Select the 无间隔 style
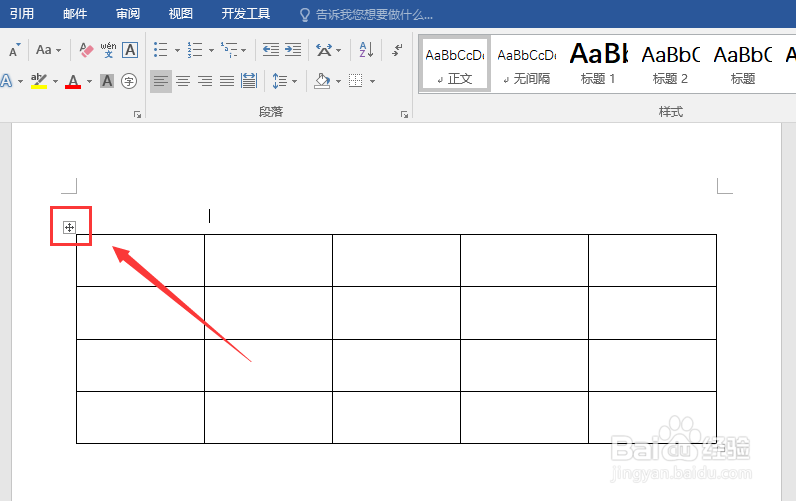 click(x=527, y=64)
